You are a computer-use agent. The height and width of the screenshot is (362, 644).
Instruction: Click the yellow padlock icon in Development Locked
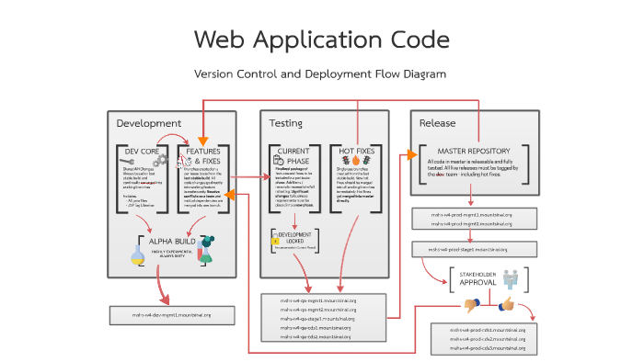275,240
